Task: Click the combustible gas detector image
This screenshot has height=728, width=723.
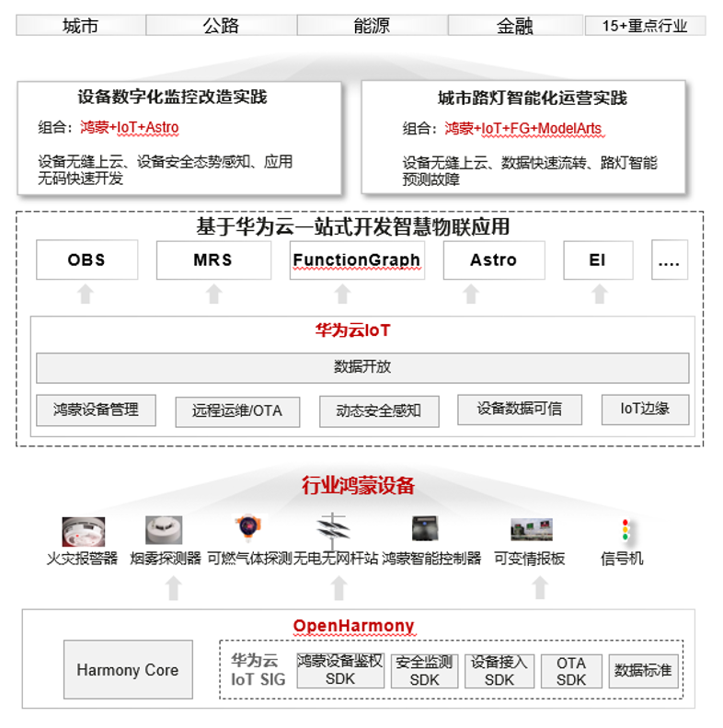Action: pos(248,527)
